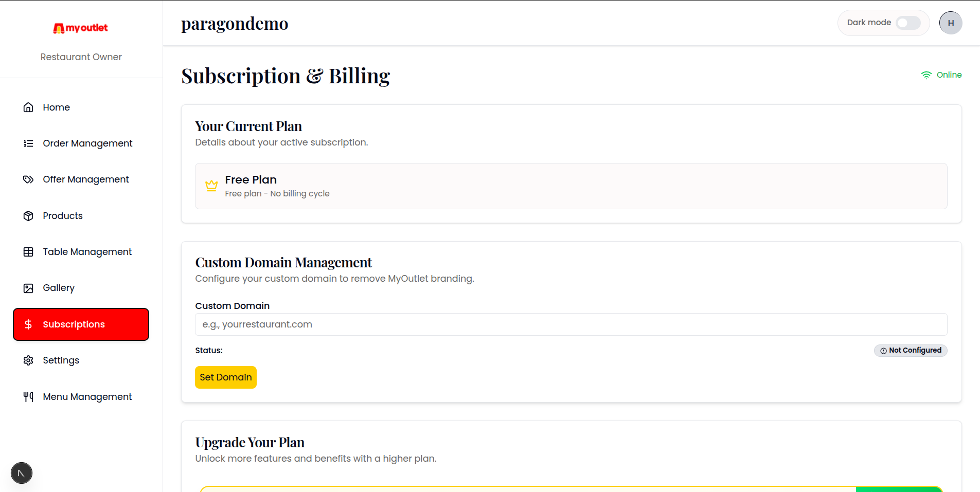Image resolution: width=980 pixels, height=492 pixels.
Task: Open the Subscriptions menu item
Action: coord(81,324)
